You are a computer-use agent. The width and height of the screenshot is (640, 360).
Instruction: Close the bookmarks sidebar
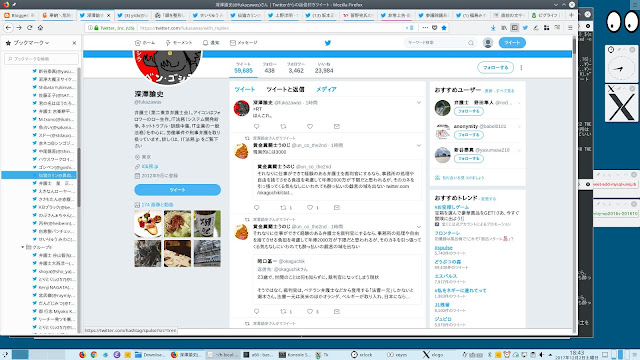[74, 43]
